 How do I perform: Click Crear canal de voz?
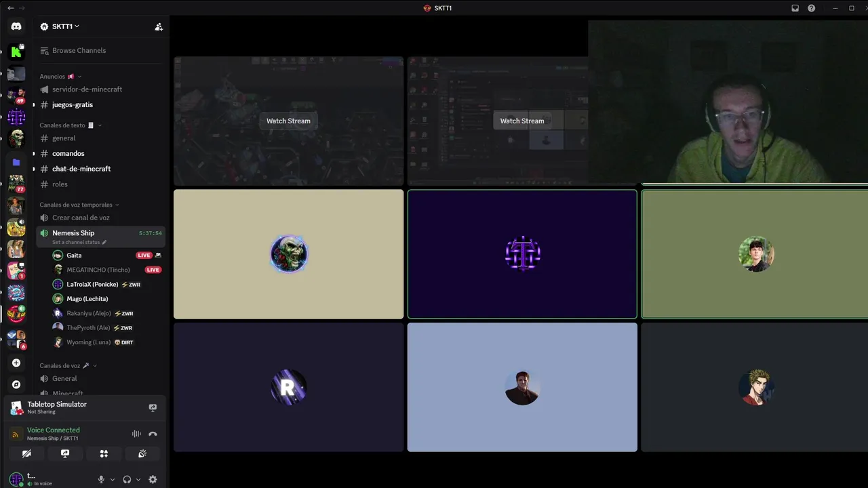coord(100,218)
